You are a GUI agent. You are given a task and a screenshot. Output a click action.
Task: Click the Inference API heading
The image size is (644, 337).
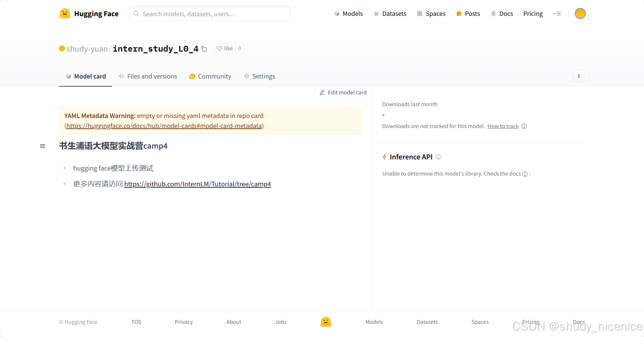pos(411,157)
